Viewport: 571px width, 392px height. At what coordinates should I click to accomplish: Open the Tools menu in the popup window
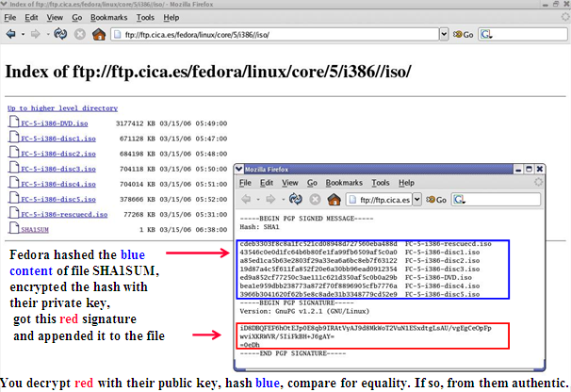click(x=382, y=183)
